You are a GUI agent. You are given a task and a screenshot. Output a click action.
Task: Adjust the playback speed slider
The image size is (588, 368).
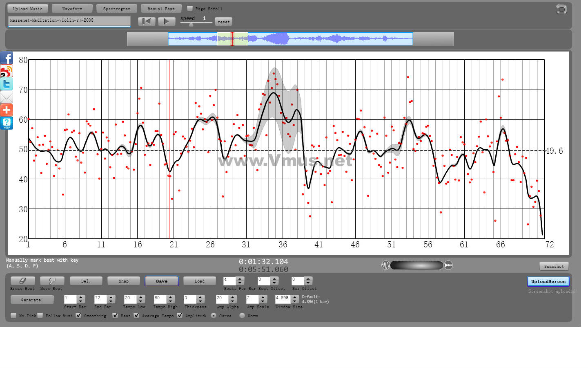191,24
